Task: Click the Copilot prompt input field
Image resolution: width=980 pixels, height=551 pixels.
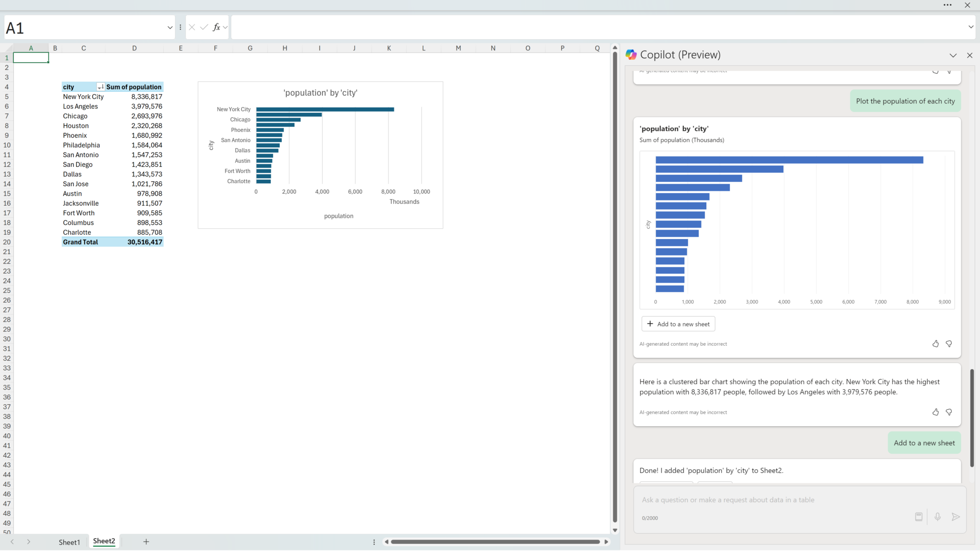Action: 775,500
